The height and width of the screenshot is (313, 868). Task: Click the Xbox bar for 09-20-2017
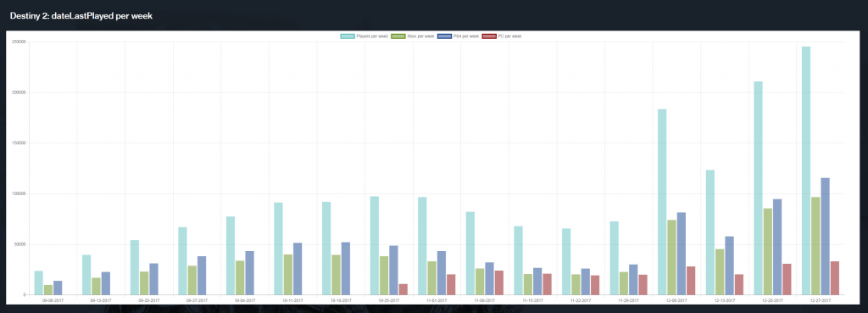tap(144, 283)
